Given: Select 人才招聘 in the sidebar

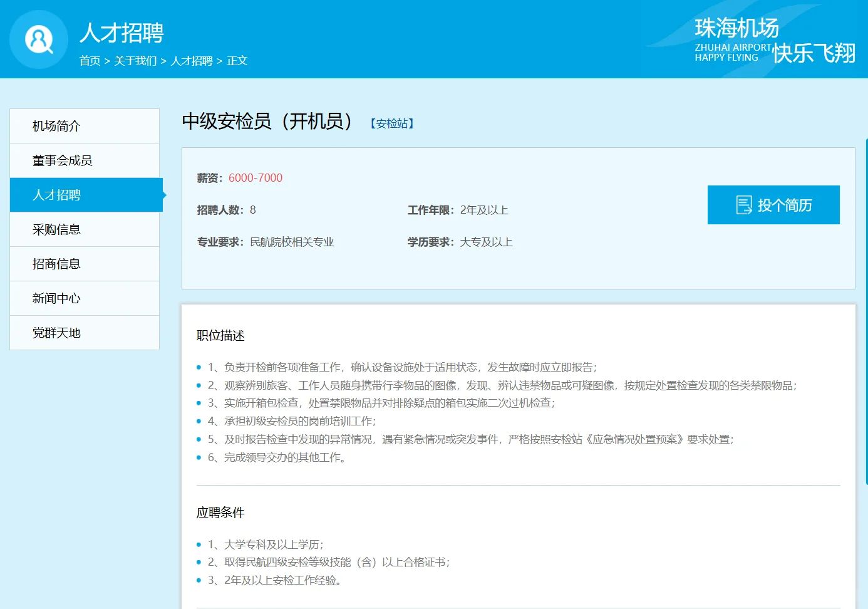Looking at the screenshot, I should 86,195.
